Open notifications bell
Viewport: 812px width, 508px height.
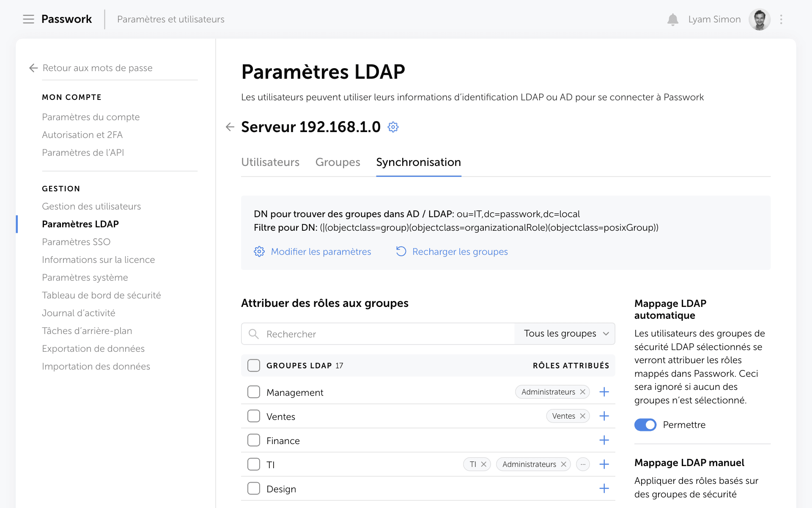coord(672,19)
